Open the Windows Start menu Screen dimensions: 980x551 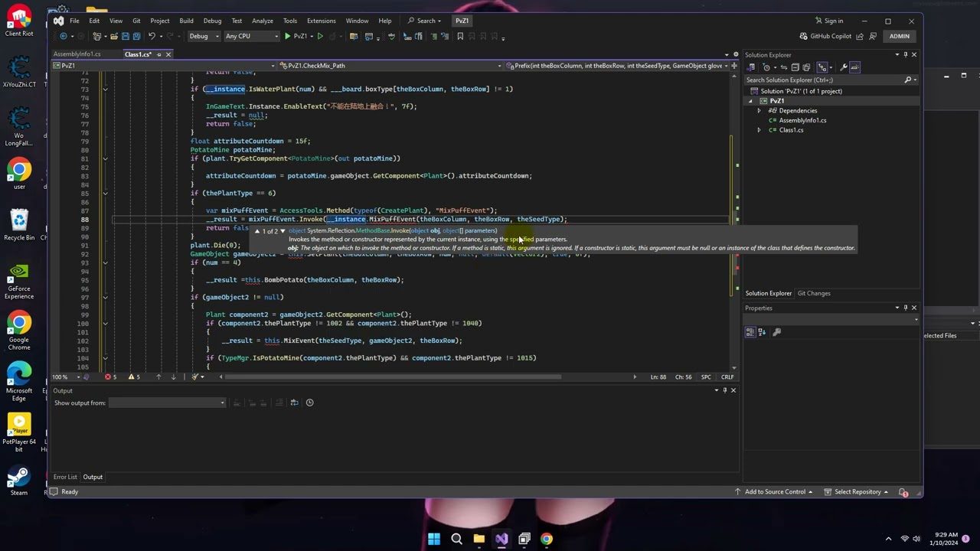(x=434, y=539)
